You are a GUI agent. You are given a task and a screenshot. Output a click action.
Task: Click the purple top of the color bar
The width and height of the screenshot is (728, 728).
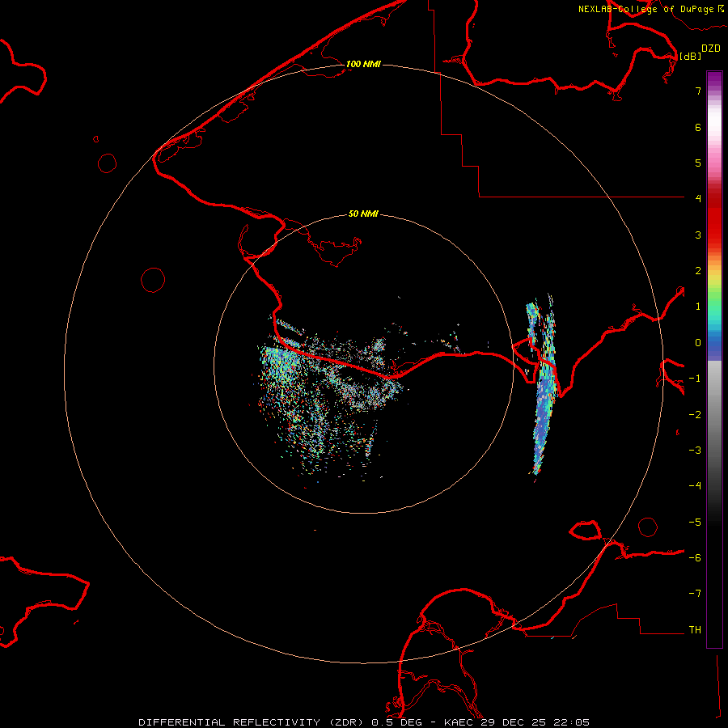[714, 79]
